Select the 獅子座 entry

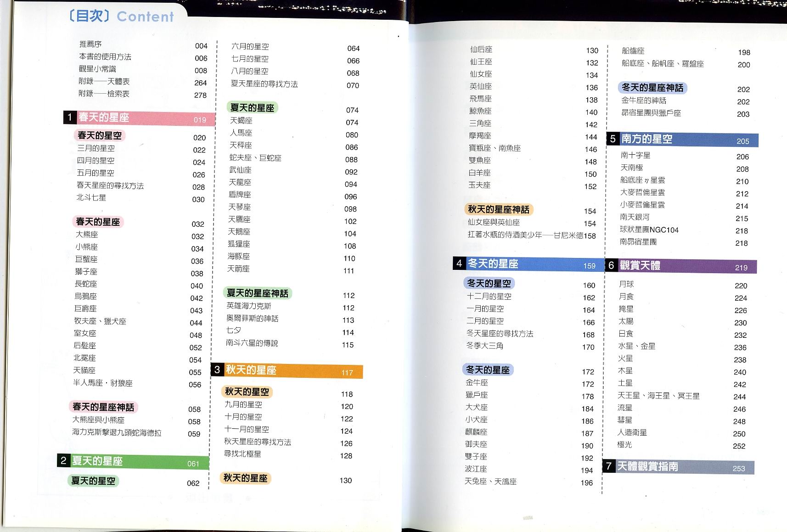(x=86, y=272)
